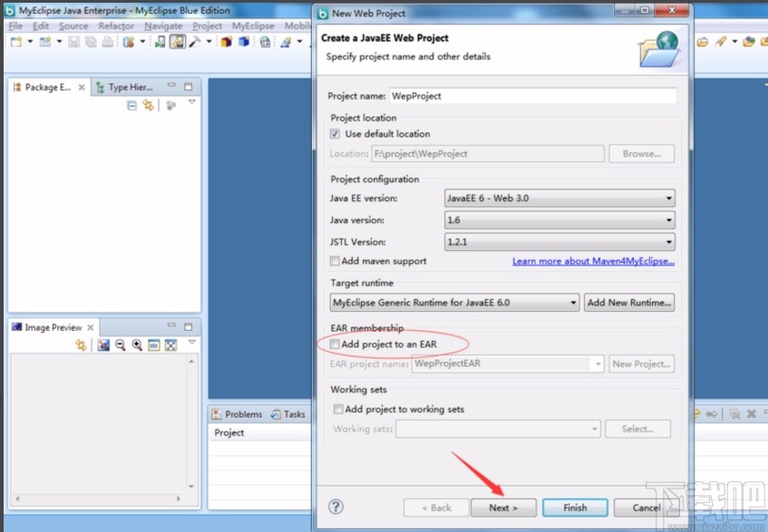Maximize the Image Preview panel
Image resolution: width=768 pixels, height=532 pixels.
(x=188, y=326)
